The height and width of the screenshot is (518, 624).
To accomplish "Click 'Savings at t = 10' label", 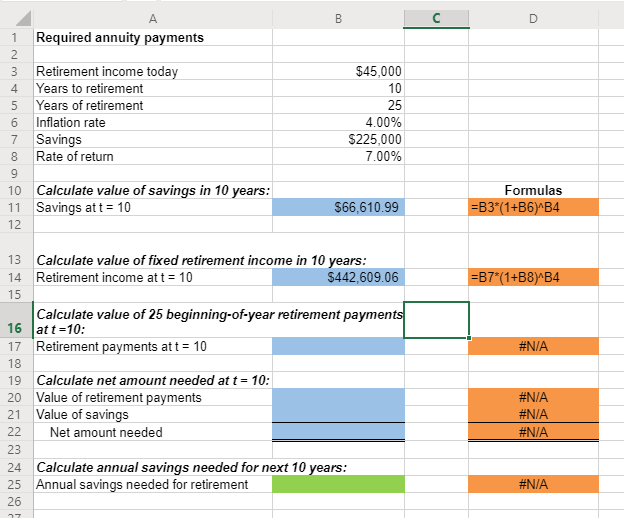I will pyautogui.click(x=83, y=208).
